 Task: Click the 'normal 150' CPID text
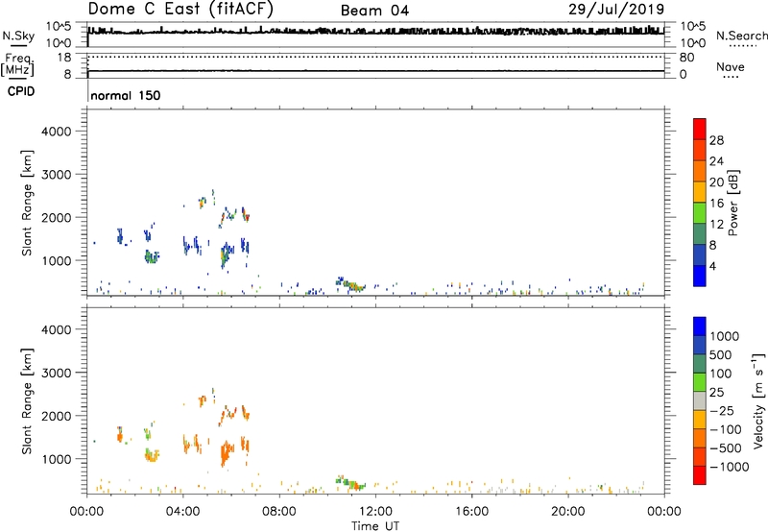[x=126, y=95]
